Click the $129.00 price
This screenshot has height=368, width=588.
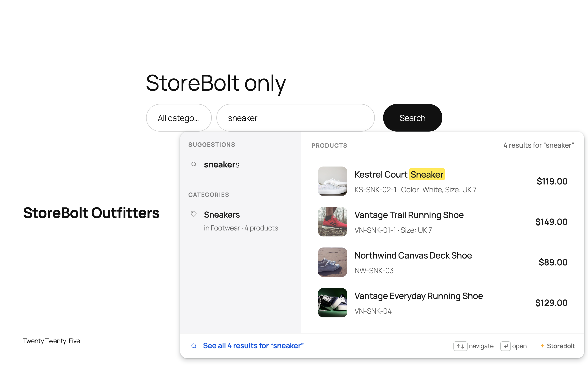551,303
